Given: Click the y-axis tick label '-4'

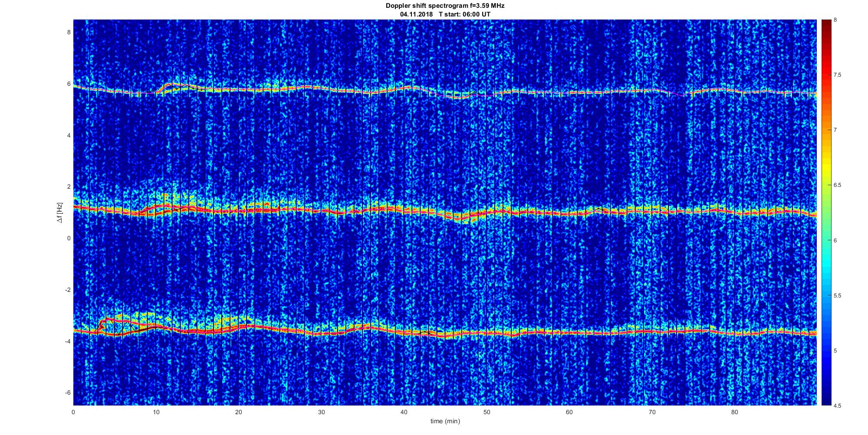Looking at the screenshot, I should click(68, 341).
